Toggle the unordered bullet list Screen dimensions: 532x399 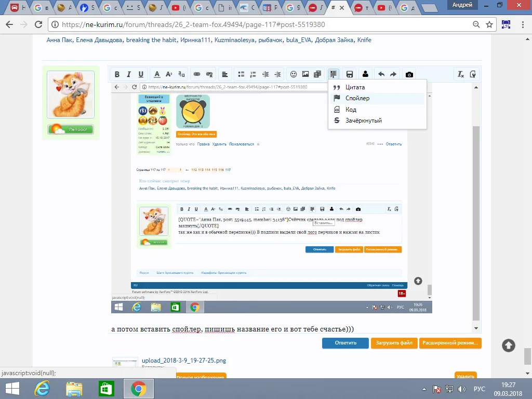tap(241, 74)
